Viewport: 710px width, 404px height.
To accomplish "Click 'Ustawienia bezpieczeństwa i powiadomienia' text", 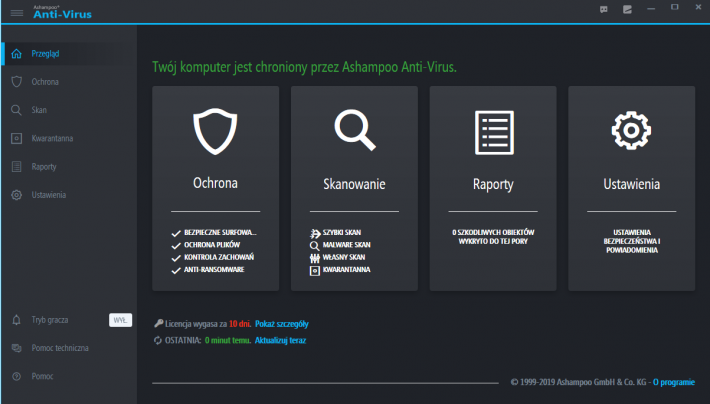I will (x=632, y=241).
